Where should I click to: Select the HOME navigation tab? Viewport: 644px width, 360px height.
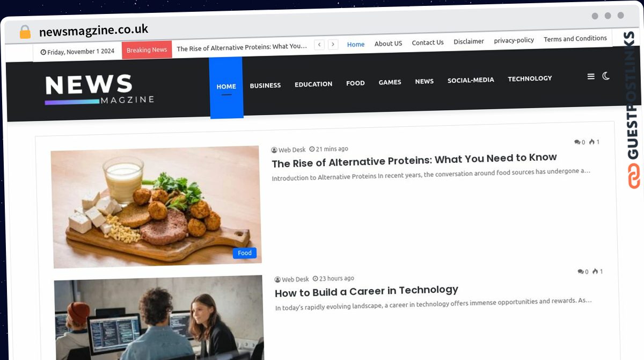[226, 87]
